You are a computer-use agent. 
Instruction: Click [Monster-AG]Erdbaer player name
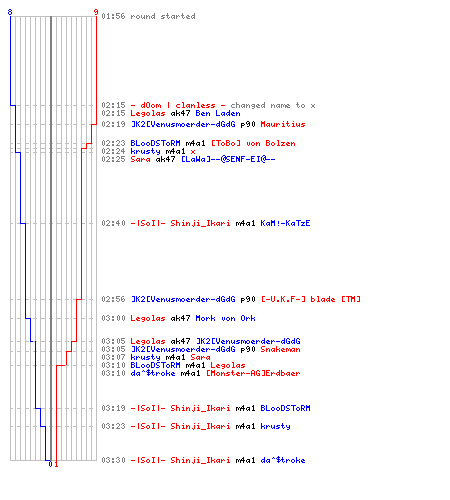tap(253, 373)
